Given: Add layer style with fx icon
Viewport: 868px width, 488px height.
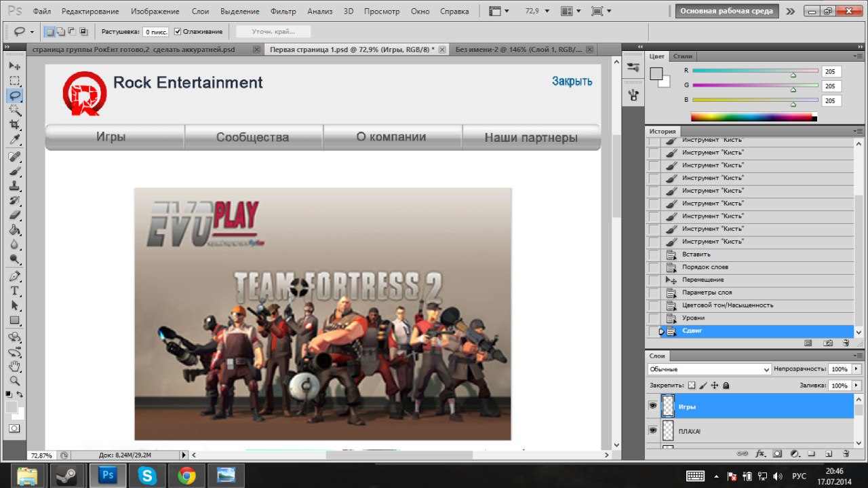Looking at the screenshot, I should click(760, 453).
